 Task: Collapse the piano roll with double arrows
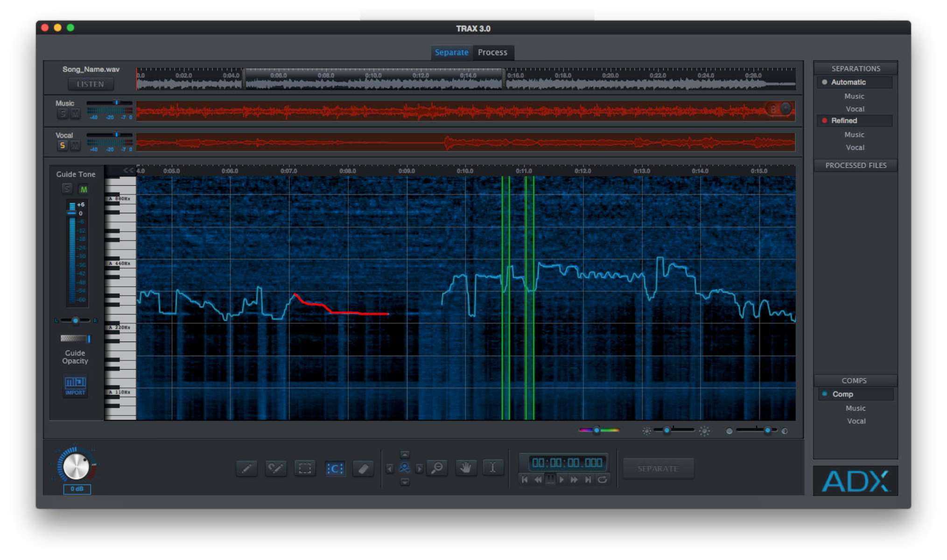coord(128,170)
